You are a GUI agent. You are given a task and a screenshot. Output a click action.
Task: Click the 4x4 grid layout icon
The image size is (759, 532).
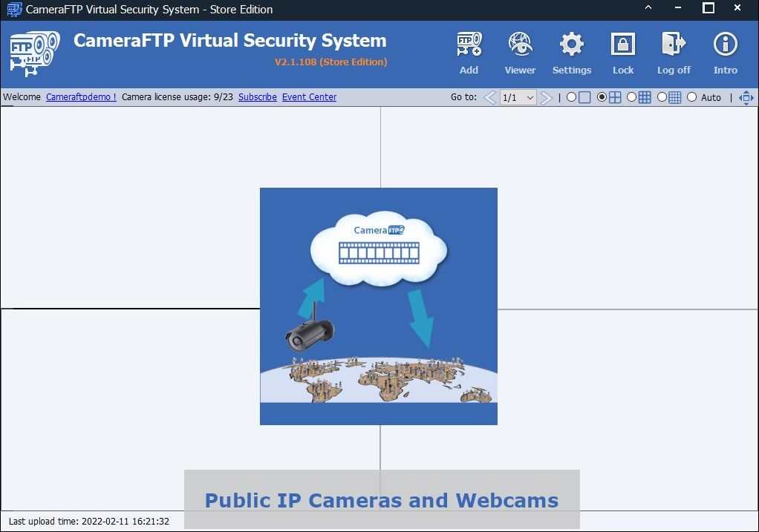click(x=675, y=98)
